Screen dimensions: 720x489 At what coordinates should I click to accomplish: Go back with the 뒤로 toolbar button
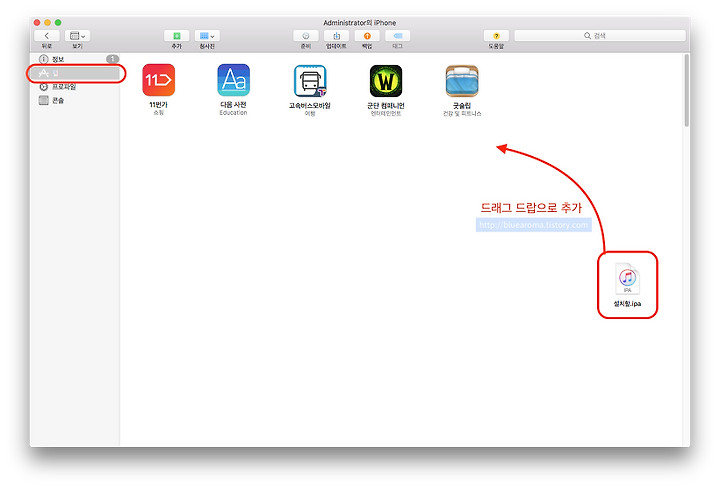pos(46,36)
